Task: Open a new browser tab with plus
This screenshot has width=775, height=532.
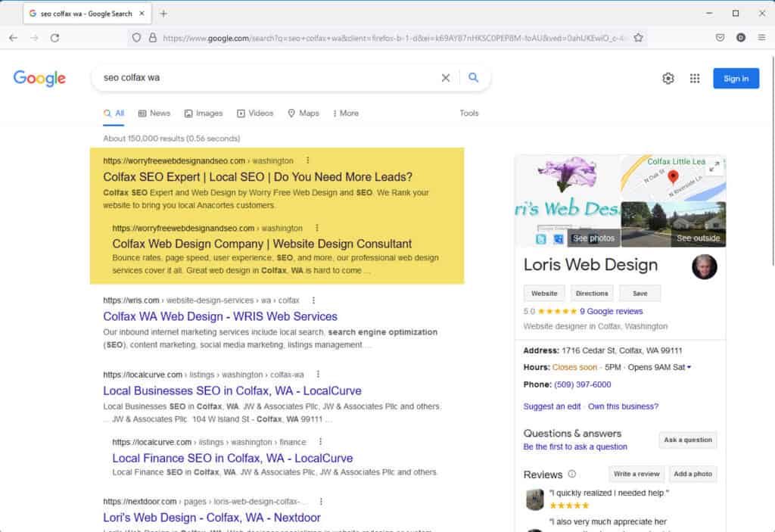Action: pyautogui.click(x=163, y=14)
